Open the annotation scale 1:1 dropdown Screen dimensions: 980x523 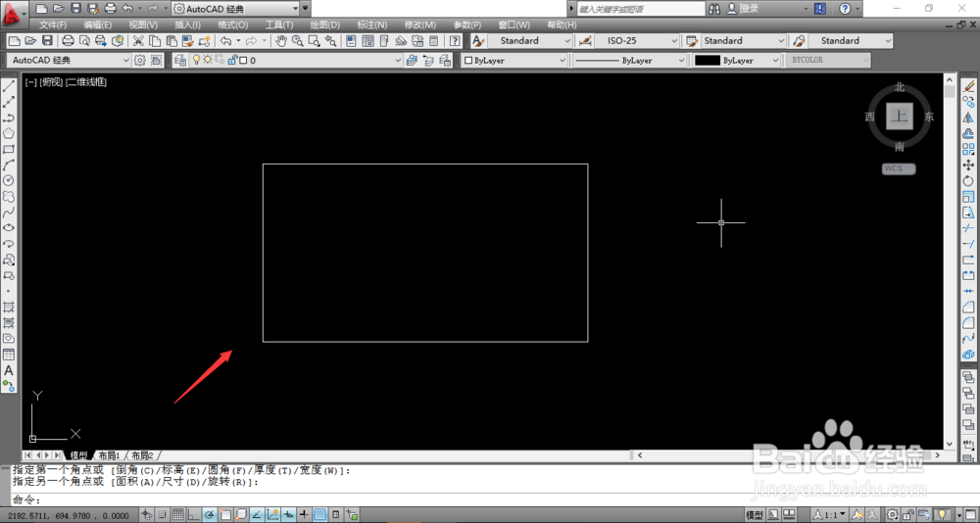[830, 515]
